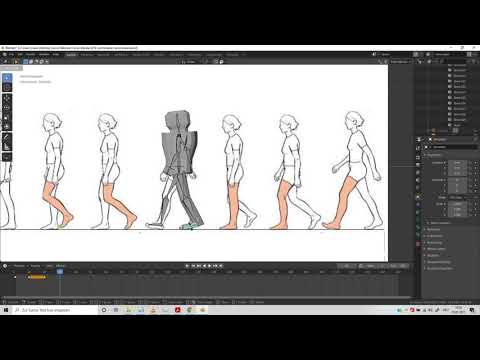The image size is (480, 360).
Task: Select the 3D Cursor tool
Action: click(7, 87)
